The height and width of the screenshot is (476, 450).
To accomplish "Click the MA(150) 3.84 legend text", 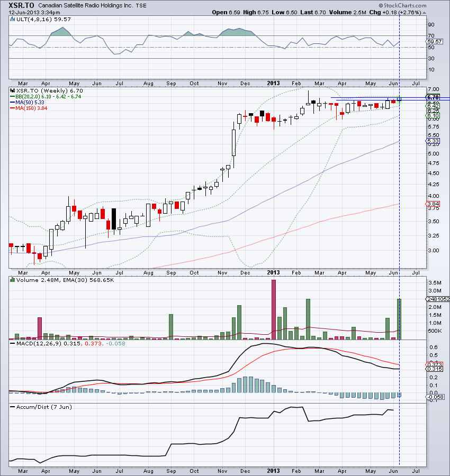I will click(31, 108).
